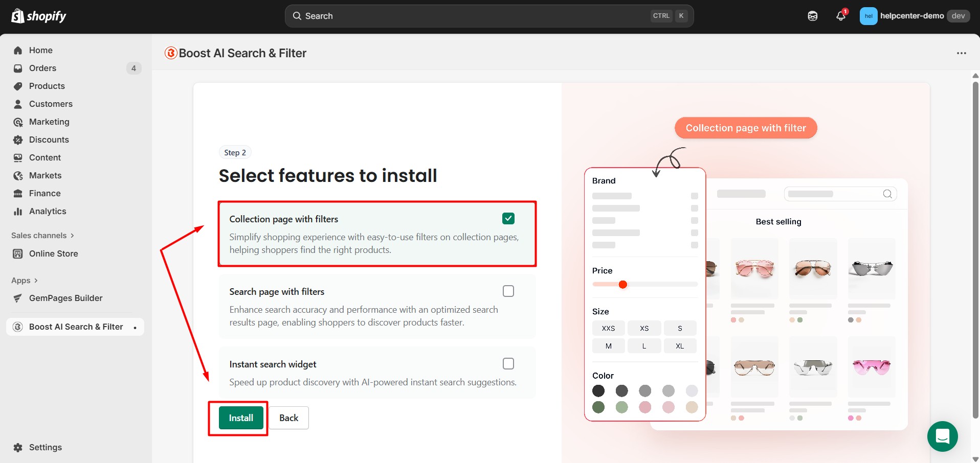The image size is (980, 463).
Task: Expand the Sales channels section
Action: pyautogui.click(x=43, y=235)
